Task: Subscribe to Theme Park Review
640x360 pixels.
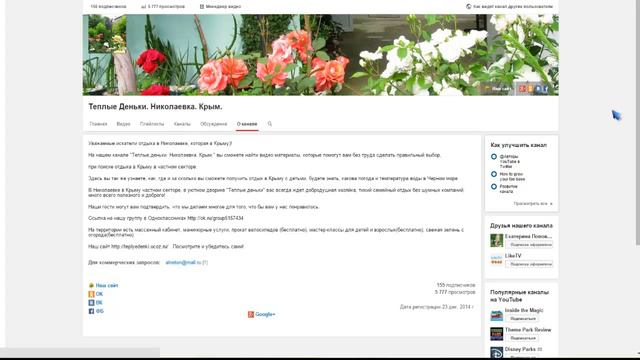Action: tap(522, 338)
